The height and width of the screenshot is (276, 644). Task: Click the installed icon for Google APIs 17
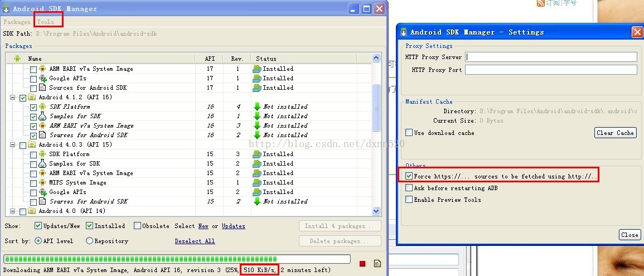click(256, 79)
